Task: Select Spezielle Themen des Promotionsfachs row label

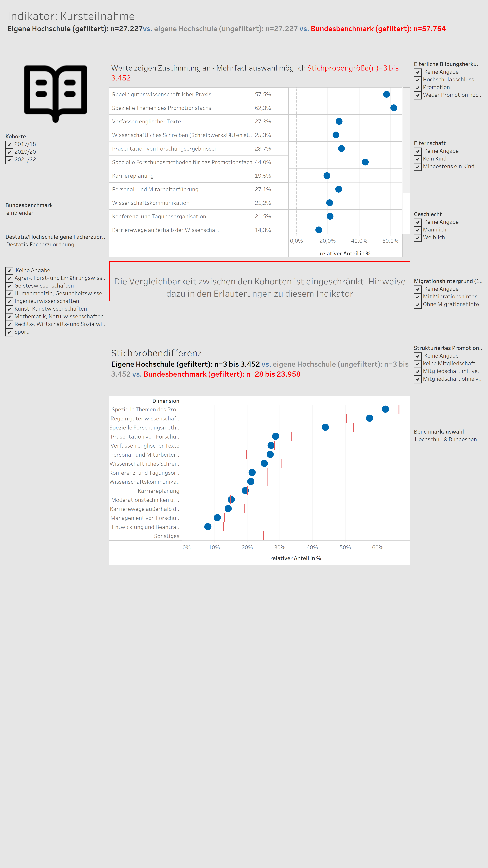Action: pyautogui.click(x=162, y=108)
